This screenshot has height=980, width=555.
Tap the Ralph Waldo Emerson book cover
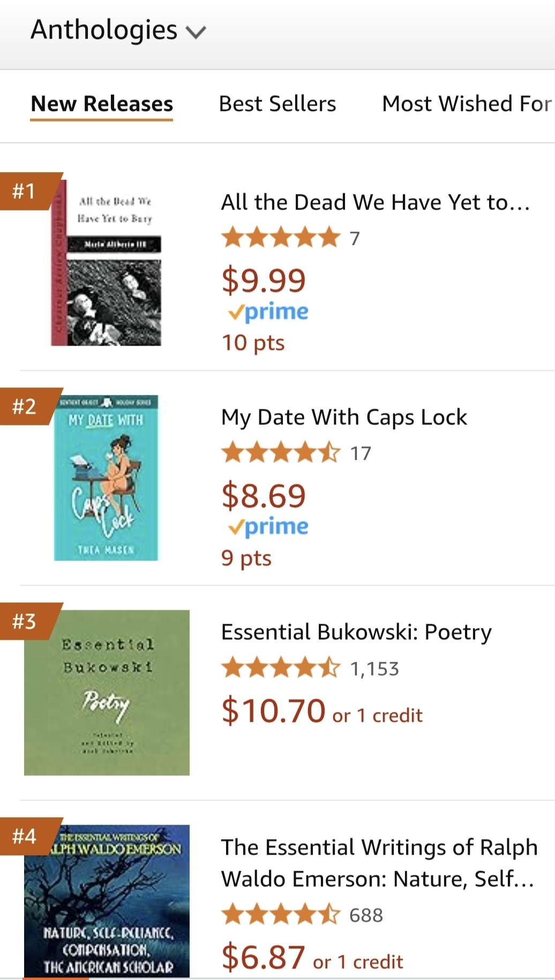(x=107, y=901)
